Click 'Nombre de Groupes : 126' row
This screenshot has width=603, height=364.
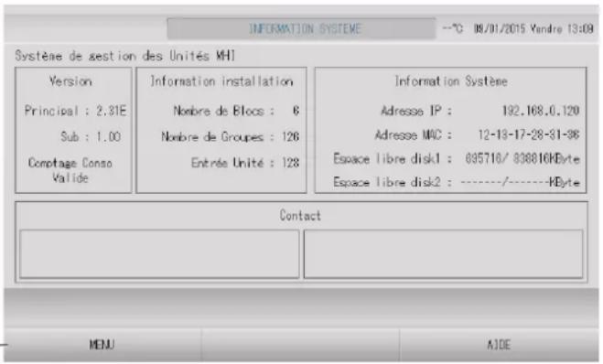[230, 136]
